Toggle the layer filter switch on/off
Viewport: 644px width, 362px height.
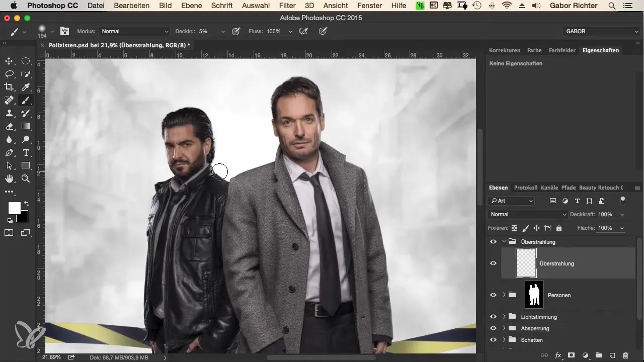[622, 200]
